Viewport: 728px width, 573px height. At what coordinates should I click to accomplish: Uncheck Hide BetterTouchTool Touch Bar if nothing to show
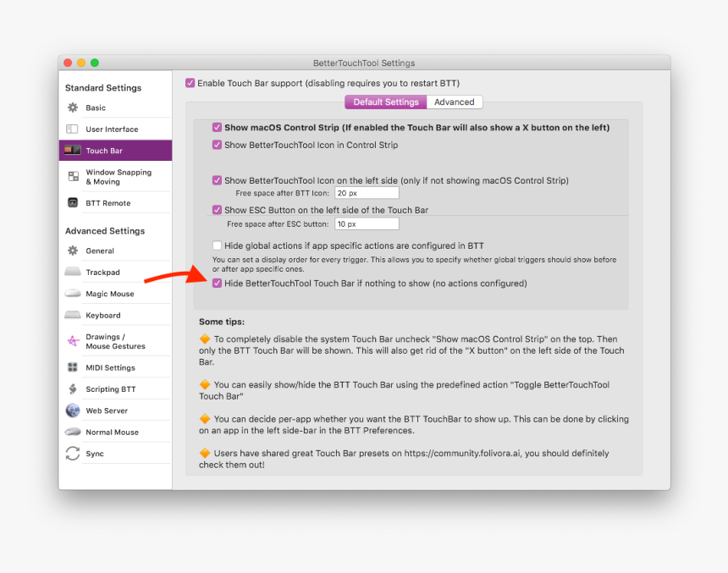point(217,284)
